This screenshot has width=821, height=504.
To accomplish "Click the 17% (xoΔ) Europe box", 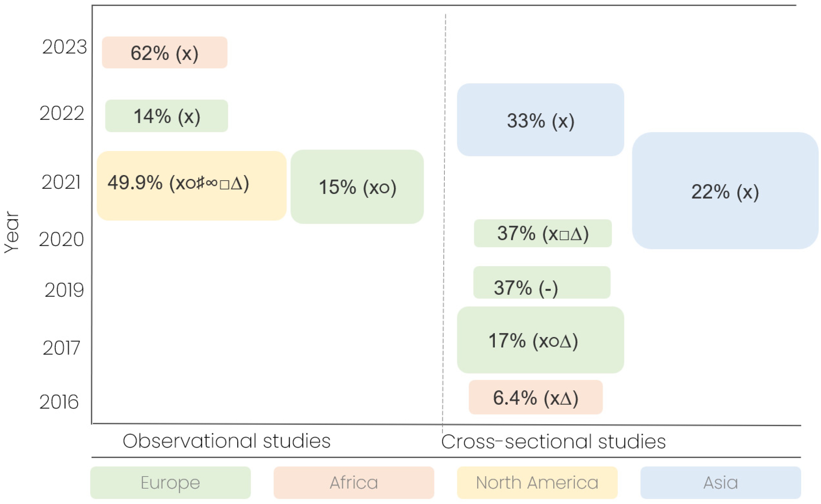I will point(540,340).
